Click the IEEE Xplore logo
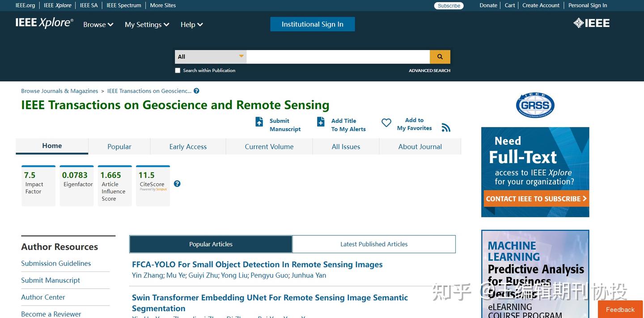Image resolution: width=644 pixels, height=318 pixels. pos(44,22)
